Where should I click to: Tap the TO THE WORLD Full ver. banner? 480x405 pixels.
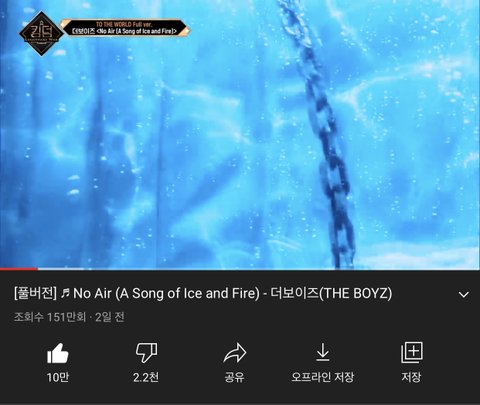tap(125, 28)
